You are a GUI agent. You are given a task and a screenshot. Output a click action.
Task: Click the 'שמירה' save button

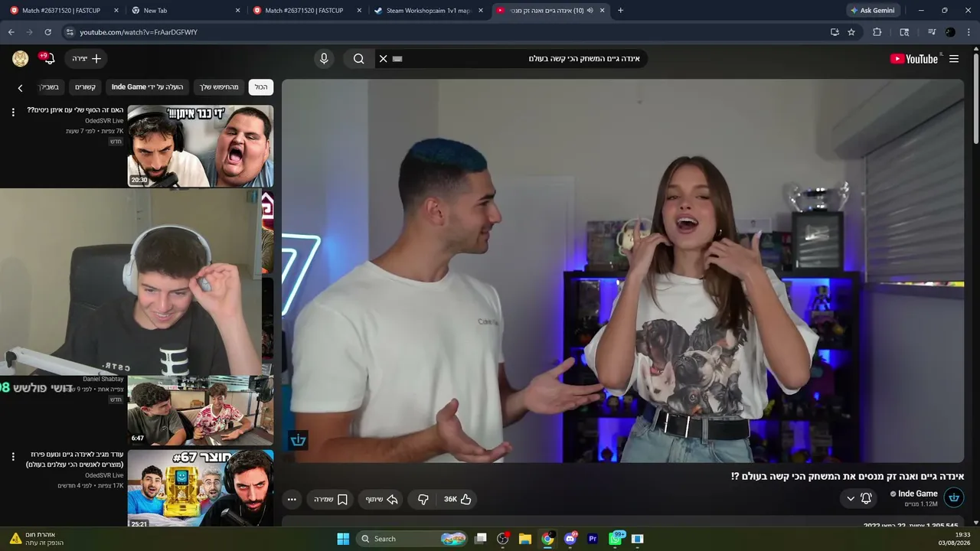(331, 499)
